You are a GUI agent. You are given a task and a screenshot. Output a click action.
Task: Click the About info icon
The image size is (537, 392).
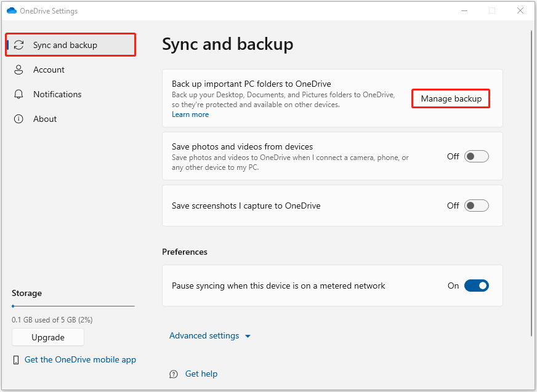pyautogui.click(x=18, y=119)
